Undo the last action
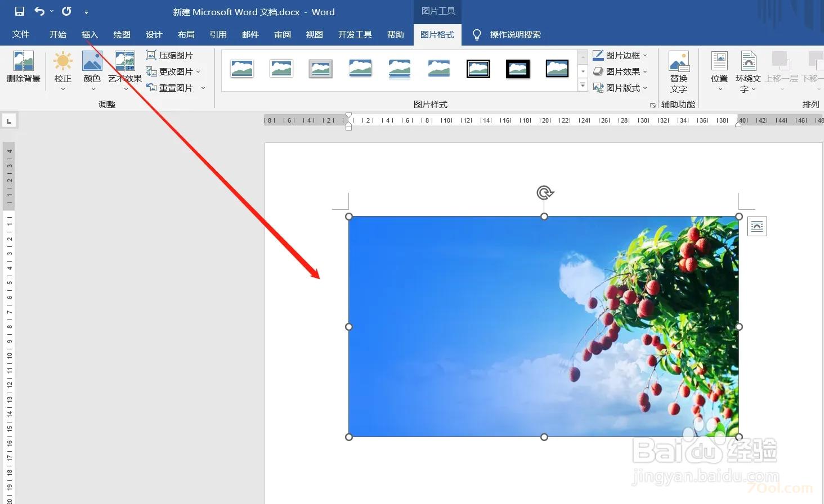Viewport: 824px width, 504px height. point(39,11)
